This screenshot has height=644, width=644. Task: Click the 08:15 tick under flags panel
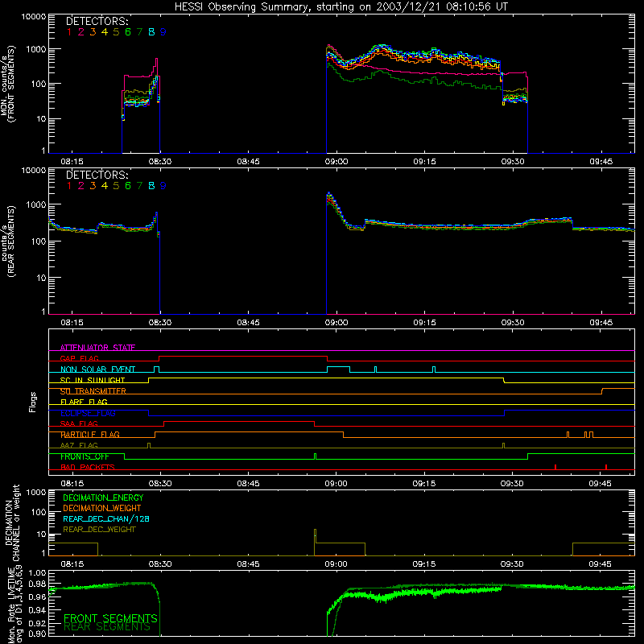(72, 484)
